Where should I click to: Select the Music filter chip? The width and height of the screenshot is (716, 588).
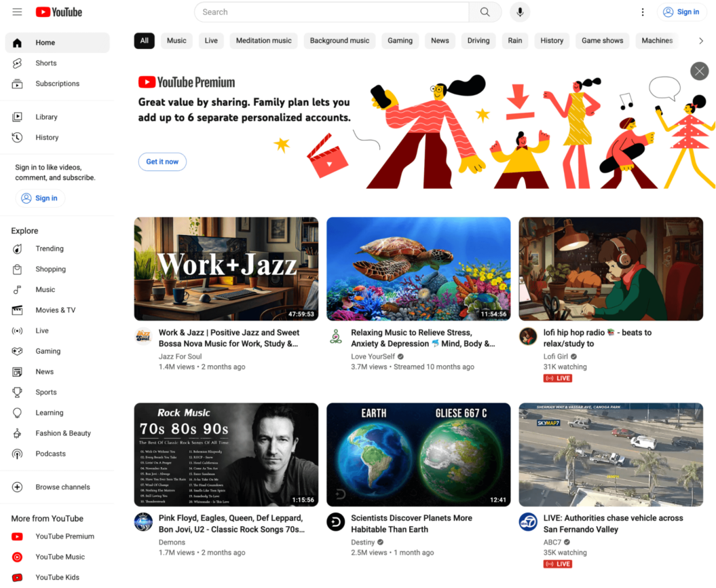pyautogui.click(x=176, y=41)
